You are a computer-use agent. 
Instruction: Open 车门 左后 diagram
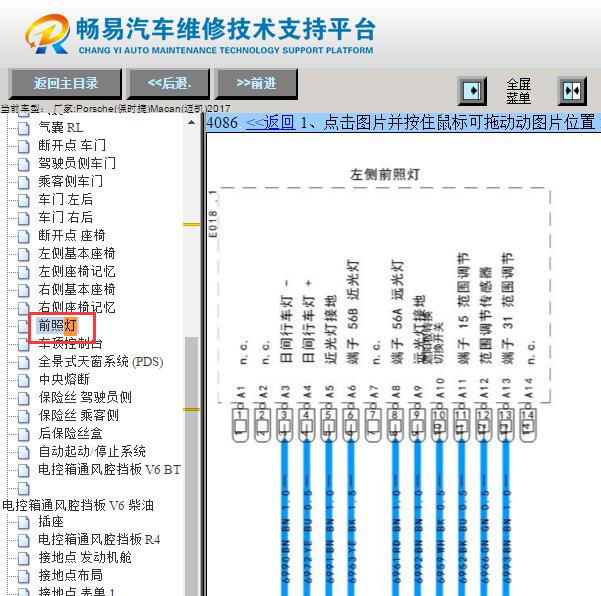coord(66,199)
